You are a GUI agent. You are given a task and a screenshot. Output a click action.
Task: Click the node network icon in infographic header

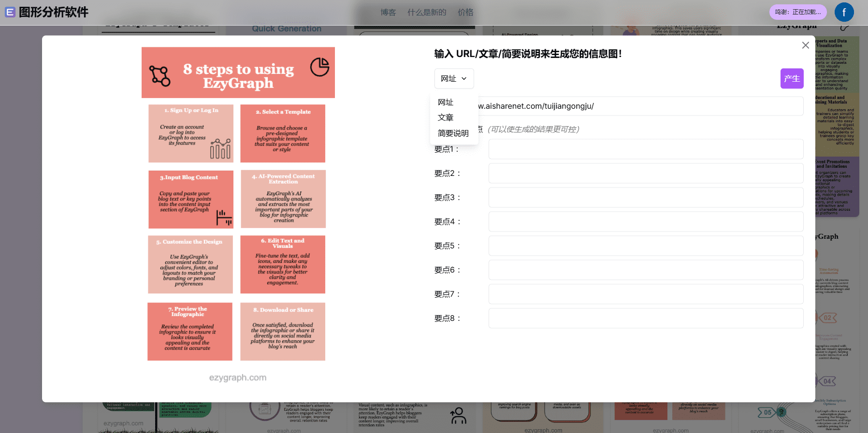(x=160, y=76)
